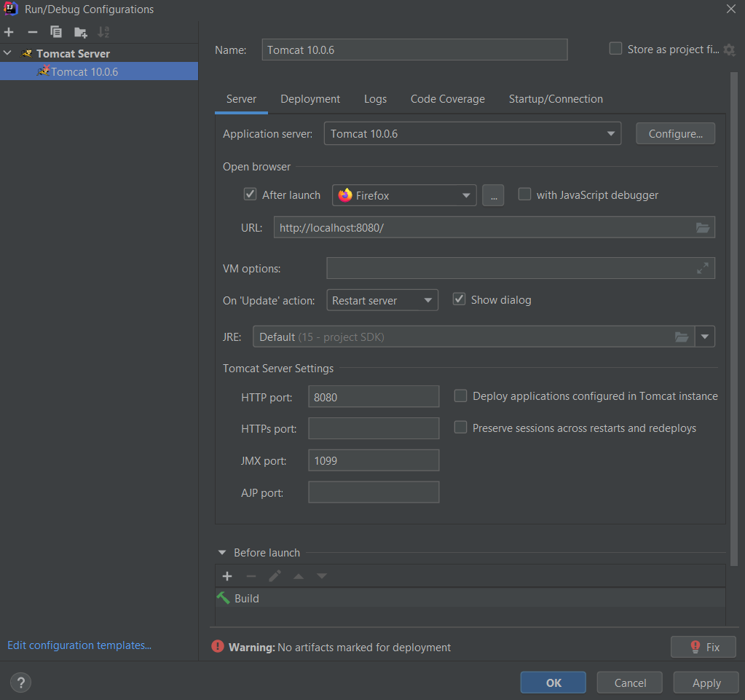745x700 pixels.
Task: Toggle Store as project file checkbox
Action: [x=616, y=49]
